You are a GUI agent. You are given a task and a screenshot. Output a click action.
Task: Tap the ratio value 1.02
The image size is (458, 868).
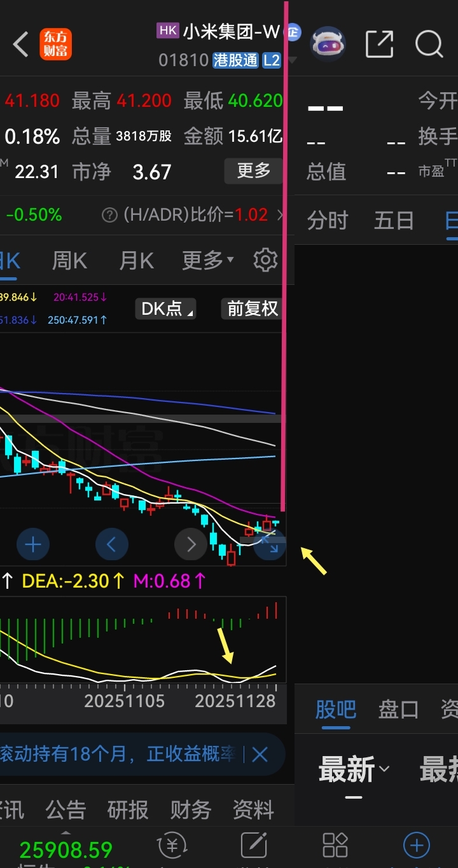[251, 215]
